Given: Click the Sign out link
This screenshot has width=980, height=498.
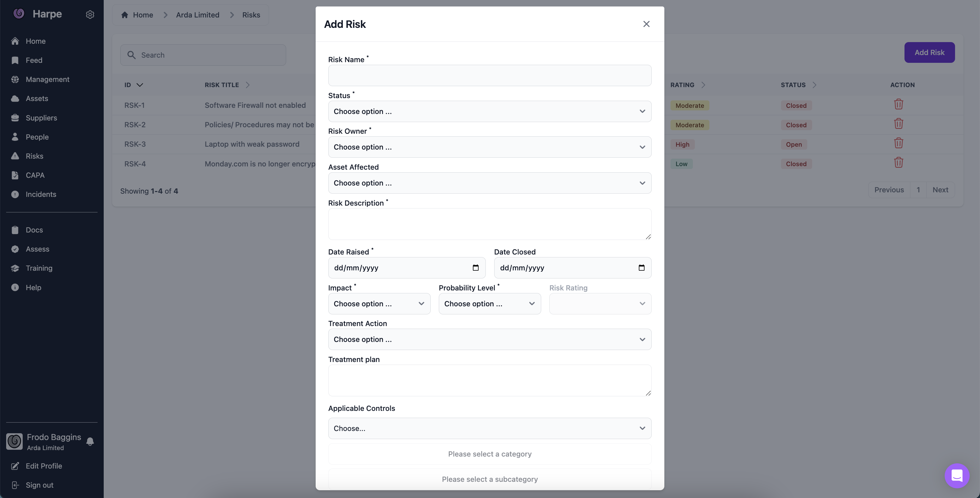Looking at the screenshot, I should 39,485.
